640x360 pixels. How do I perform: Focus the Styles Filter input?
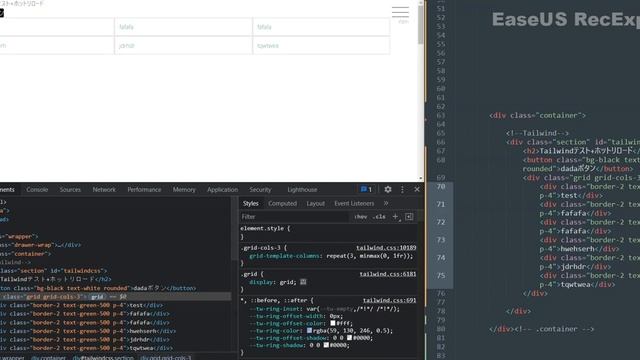295,217
